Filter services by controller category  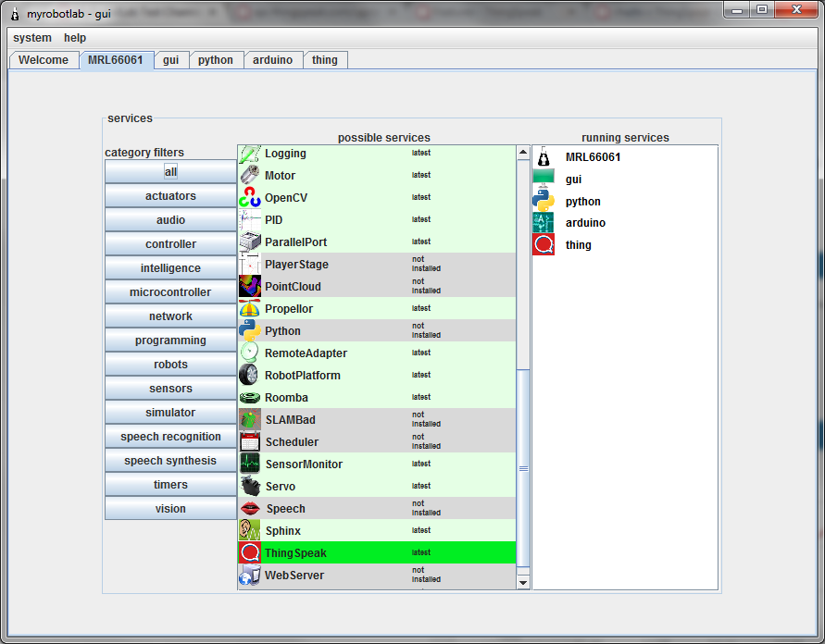tap(170, 244)
